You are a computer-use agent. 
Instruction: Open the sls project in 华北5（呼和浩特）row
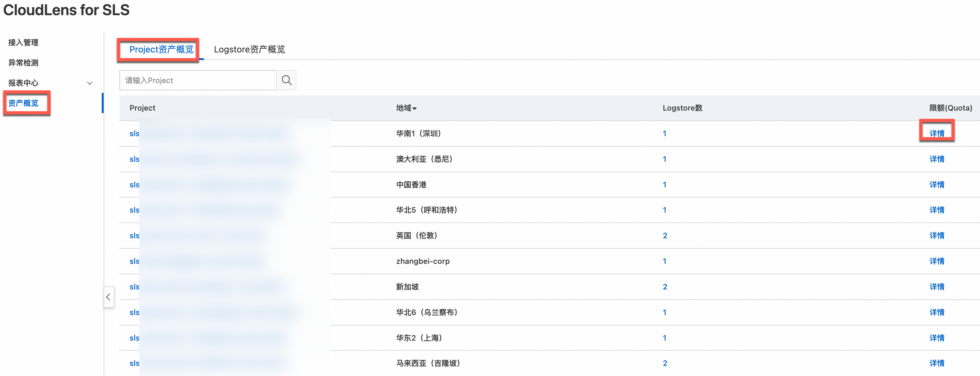[x=134, y=210]
